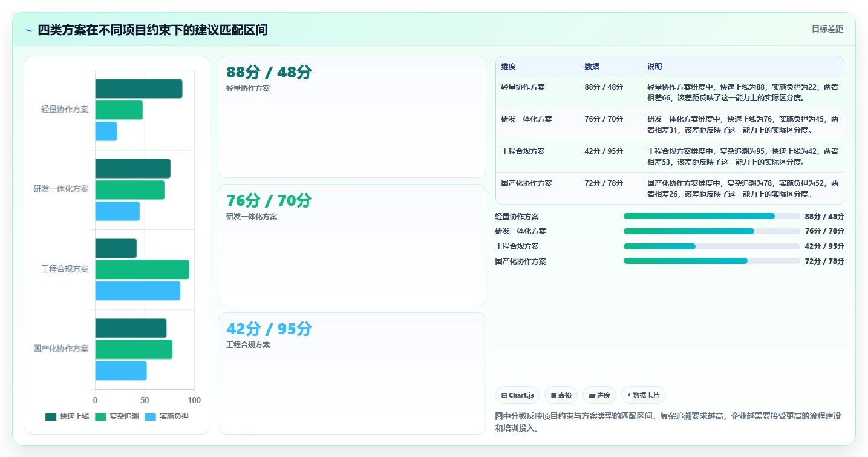Viewport: 868px width, 457px height.
Task: Click 研发一体化方案 cell in the table
Action: [x=526, y=119]
